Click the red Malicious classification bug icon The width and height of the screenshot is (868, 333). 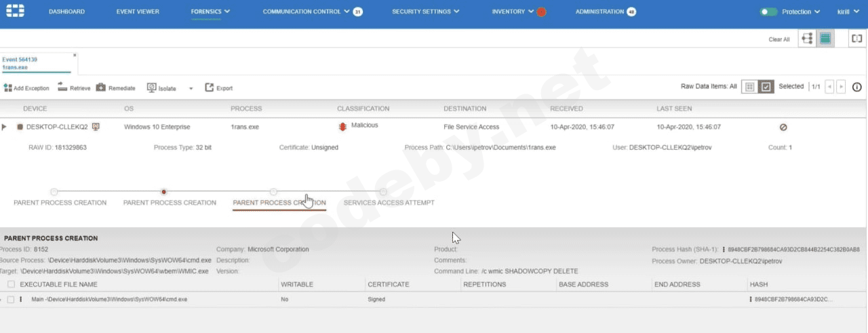coord(342,126)
